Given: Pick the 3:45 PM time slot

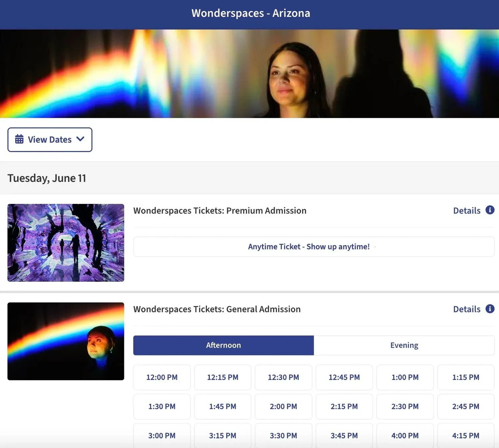Looking at the screenshot, I should 344,436.
